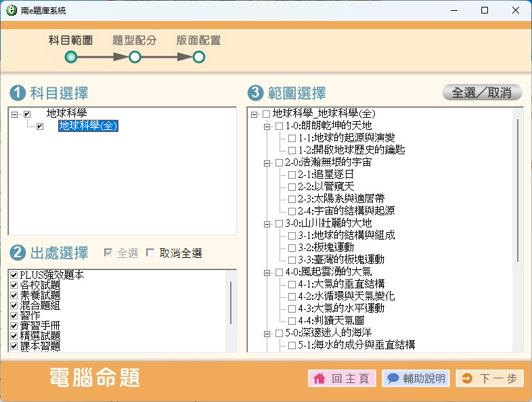Check 2-4:宇宙的結構與起源
Viewport: 532px width, 402px height.
(x=292, y=211)
